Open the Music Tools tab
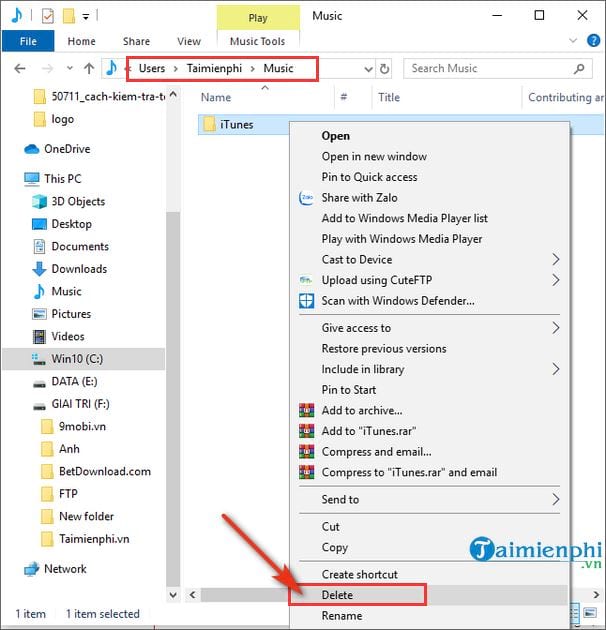This screenshot has width=606, height=630. (x=258, y=41)
